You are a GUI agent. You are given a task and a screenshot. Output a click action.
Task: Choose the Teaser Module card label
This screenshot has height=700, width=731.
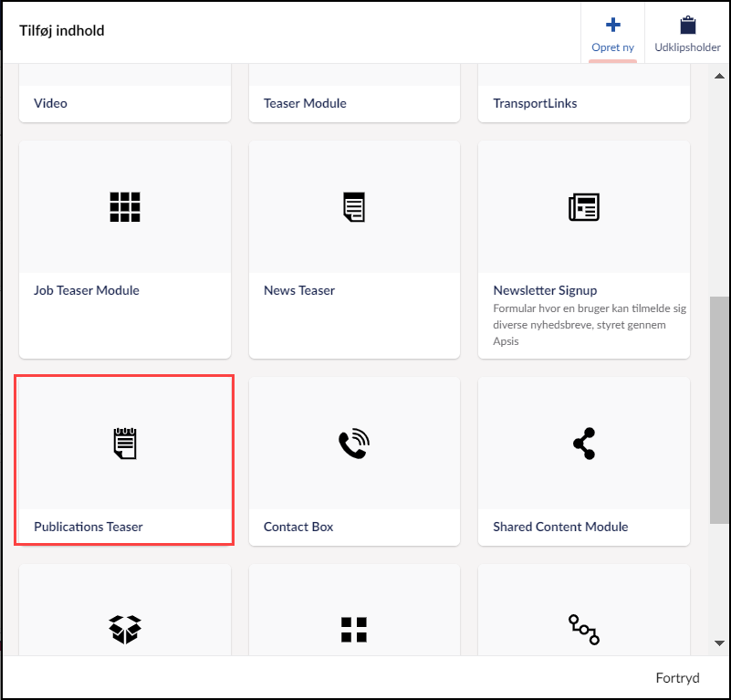pyautogui.click(x=305, y=103)
